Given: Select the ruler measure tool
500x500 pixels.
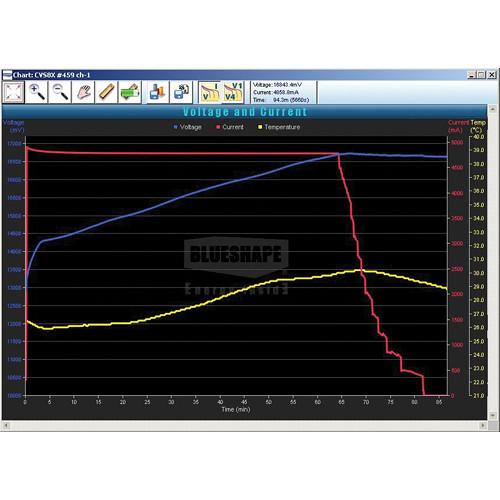Looking at the screenshot, I should pyautogui.click(x=106, y=92).
